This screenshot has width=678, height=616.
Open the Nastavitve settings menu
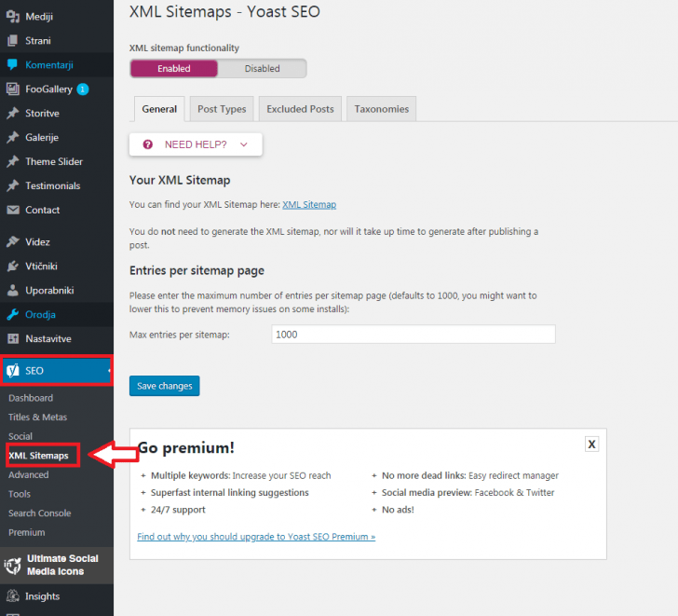point(48,338)
